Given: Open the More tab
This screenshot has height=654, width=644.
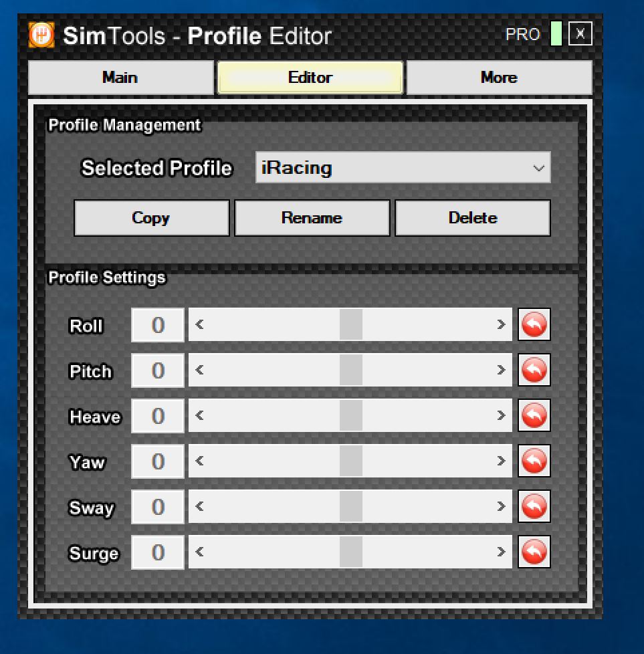Looking at the screenshot, I should [x=500, y=78].
